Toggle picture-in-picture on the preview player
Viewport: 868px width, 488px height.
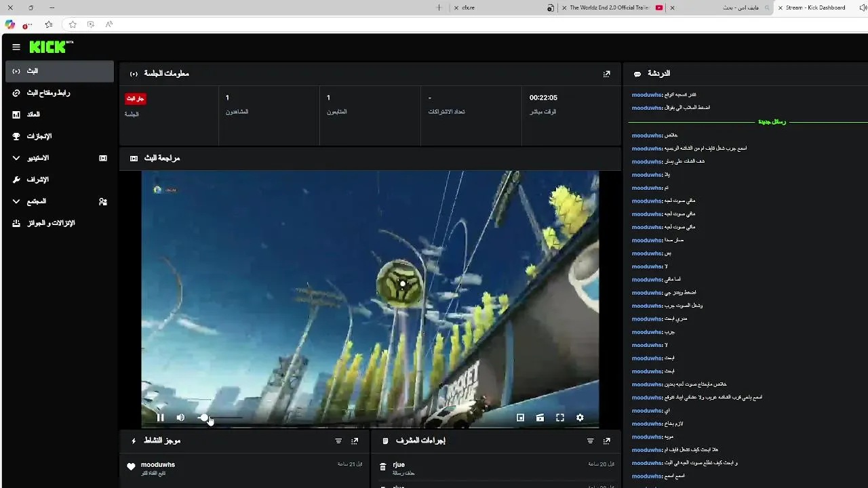(x=520, y=418)
